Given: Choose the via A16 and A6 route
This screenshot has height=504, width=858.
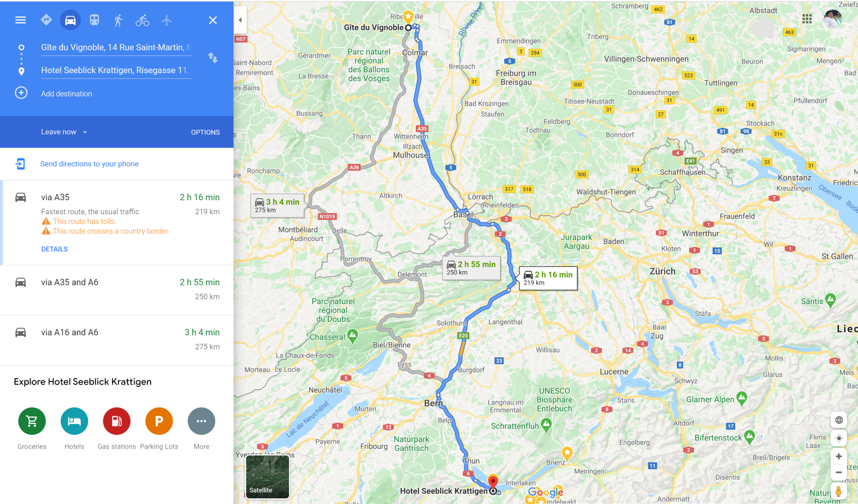Looking at the screenshot, I should click(x=117, y=340).
